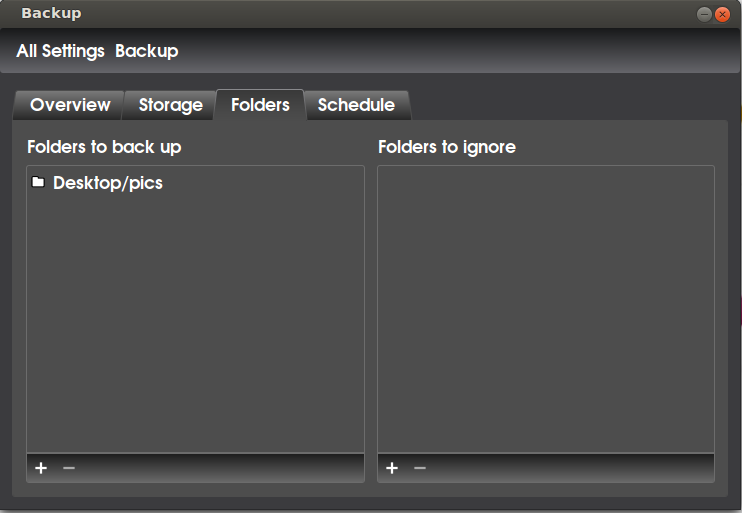Click empty toolbar strip under ignore list
742x513 pixels.
click(570, 468)
